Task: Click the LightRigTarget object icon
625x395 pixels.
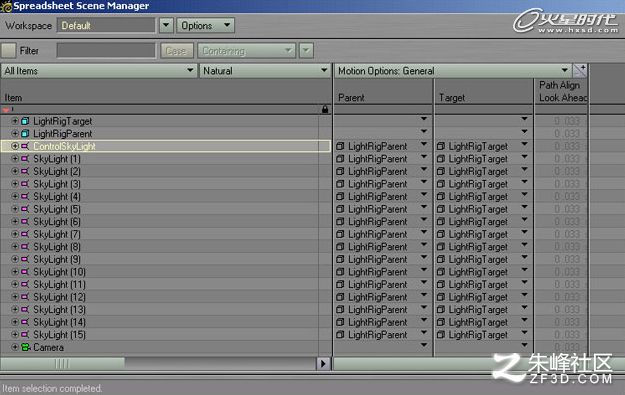Action: tap(25, 121)
